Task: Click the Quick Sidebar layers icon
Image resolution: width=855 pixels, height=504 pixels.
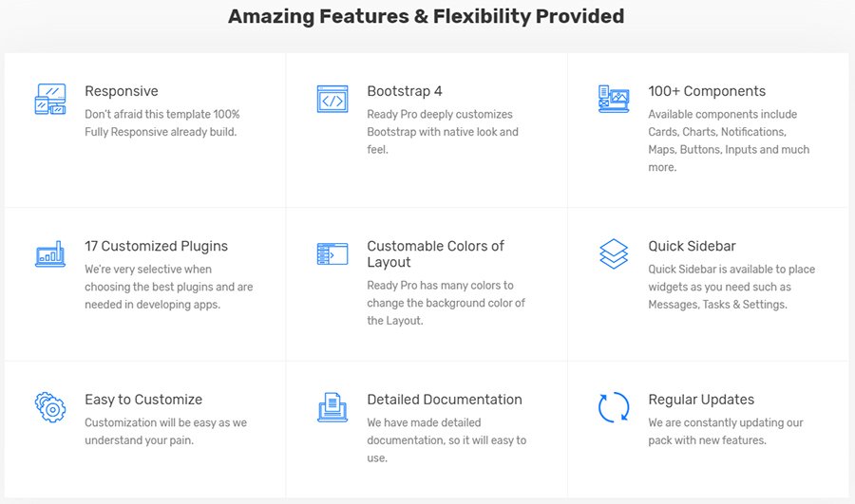Action: [x=614, y=254]
